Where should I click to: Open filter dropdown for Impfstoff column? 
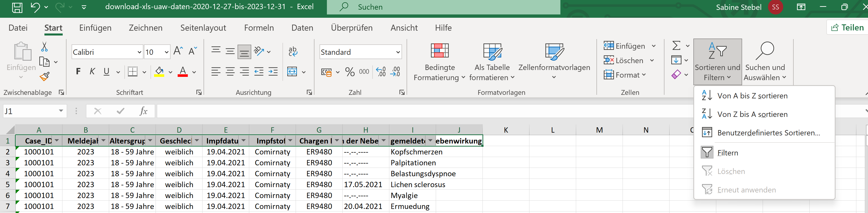pyautogui.click(x=290, y=141)
